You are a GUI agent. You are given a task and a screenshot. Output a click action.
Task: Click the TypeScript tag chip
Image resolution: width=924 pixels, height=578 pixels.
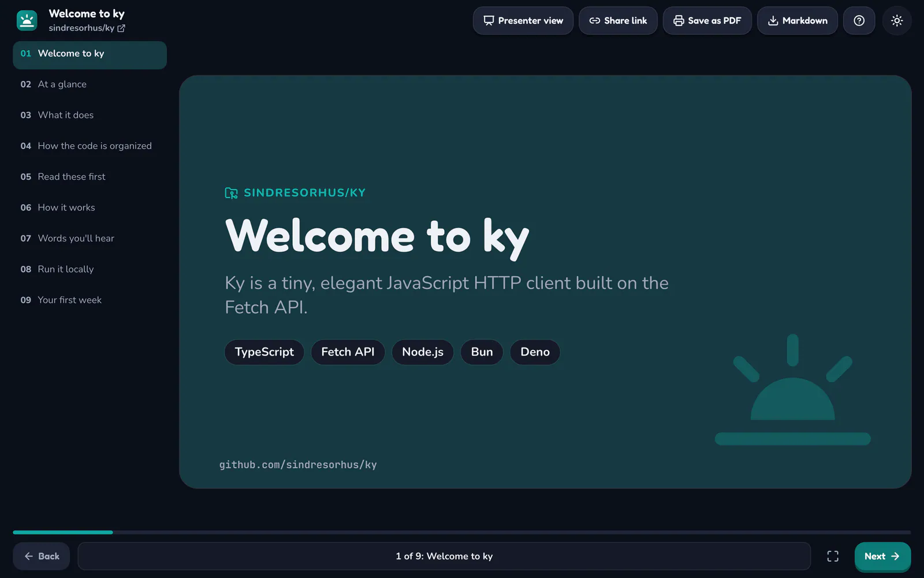click(x=264, y=352)
